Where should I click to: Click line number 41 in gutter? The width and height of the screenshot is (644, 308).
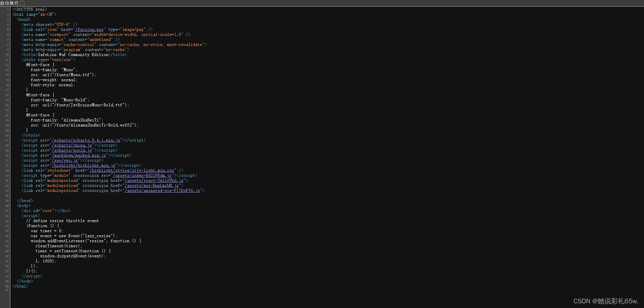click(x=7, y=211)
